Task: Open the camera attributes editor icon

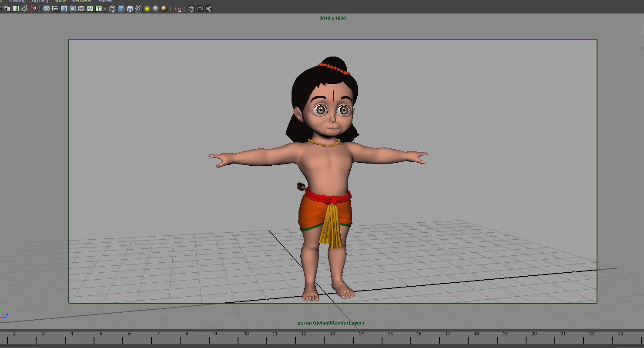Action: click(x=7, y=9)
